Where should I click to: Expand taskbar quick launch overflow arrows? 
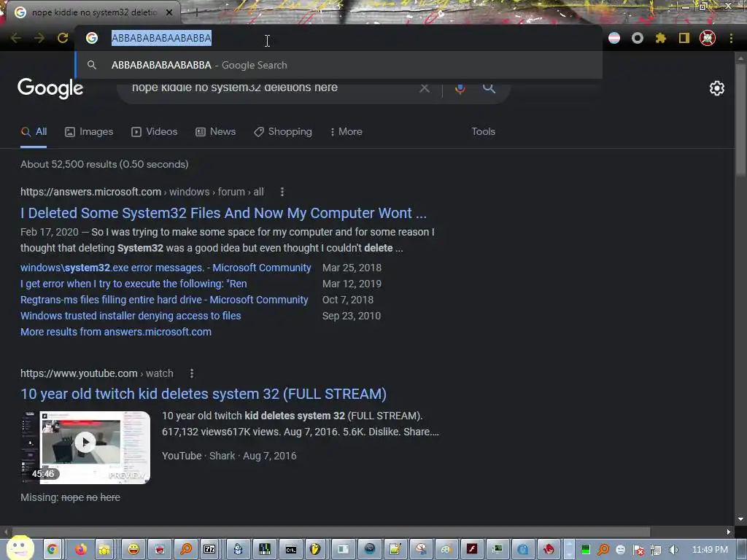pyautogui.click(x=569, y=550)
